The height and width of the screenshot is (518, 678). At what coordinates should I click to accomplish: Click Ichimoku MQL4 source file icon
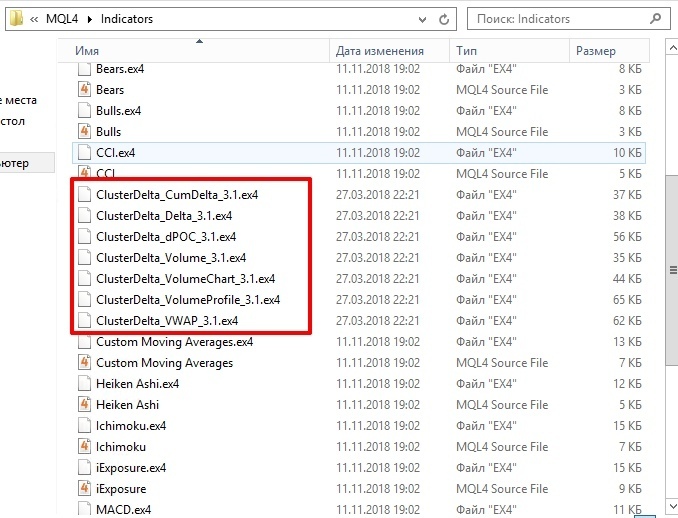(84, 446)
